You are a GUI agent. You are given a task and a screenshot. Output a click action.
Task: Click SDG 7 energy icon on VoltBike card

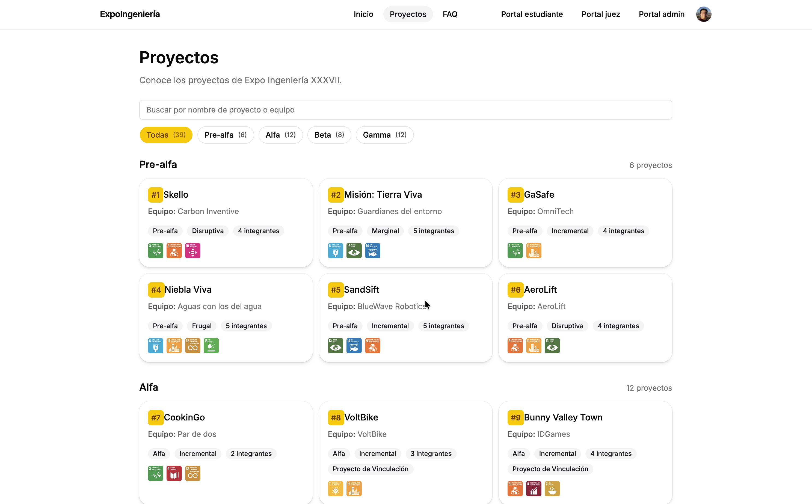pyautogui.click(x=335, y=489)
